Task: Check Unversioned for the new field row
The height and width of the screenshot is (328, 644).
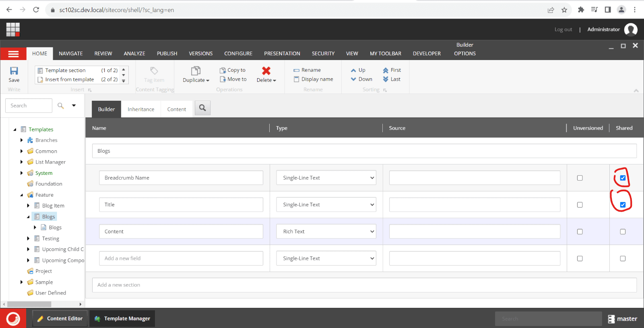Action: [x=580, y=258]
